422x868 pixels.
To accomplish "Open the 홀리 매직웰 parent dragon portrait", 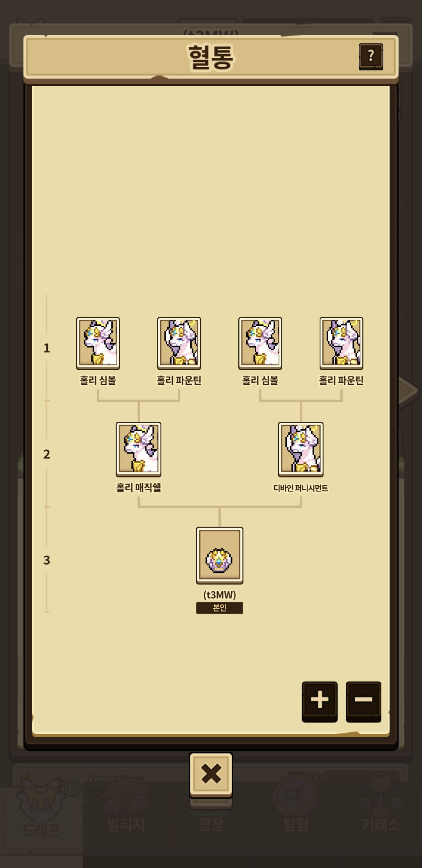I will [138, 449].
